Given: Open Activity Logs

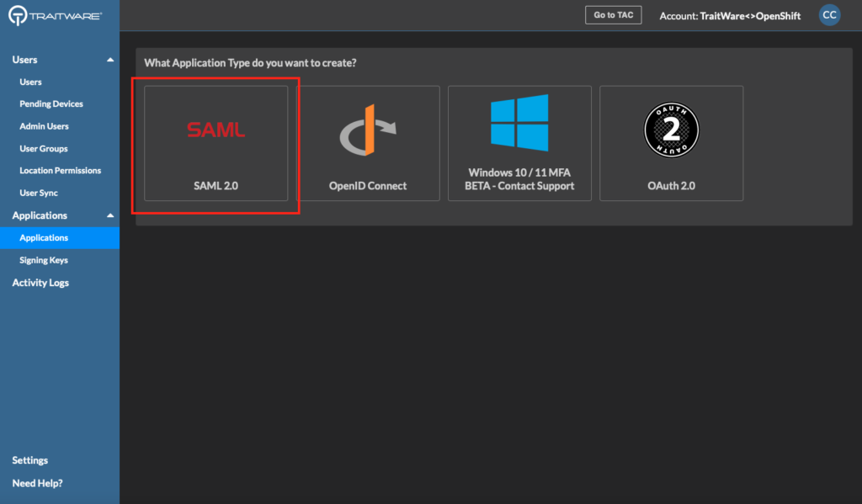Looking at the screenshot, I should click(x=40, y=283).
